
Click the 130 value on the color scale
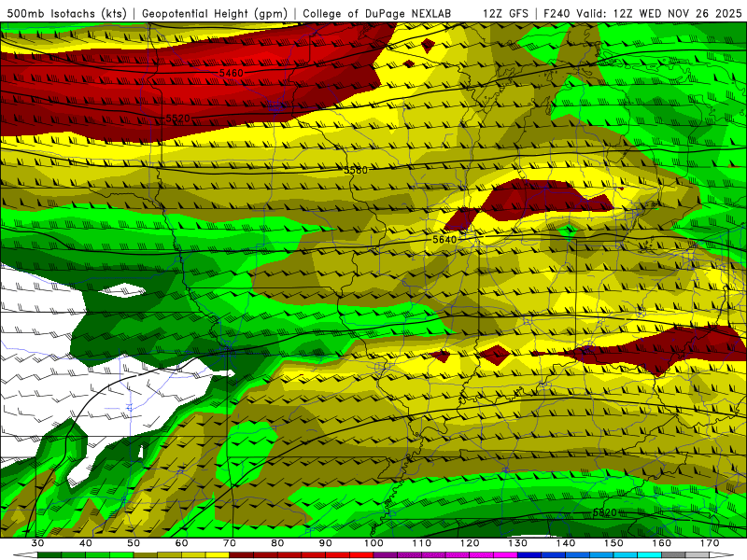[517, 543]
